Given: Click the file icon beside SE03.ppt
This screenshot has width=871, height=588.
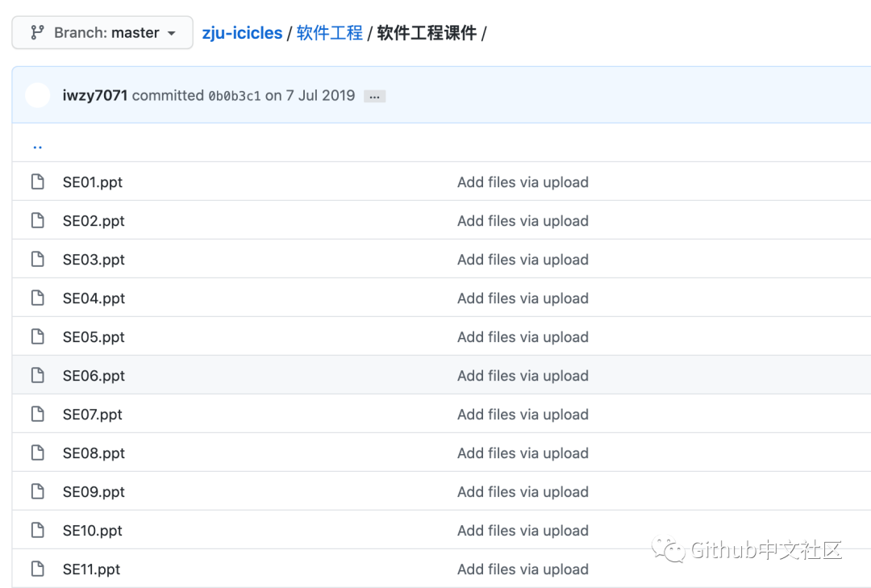Looking at the screenshot, I should (x=37, y=260).
